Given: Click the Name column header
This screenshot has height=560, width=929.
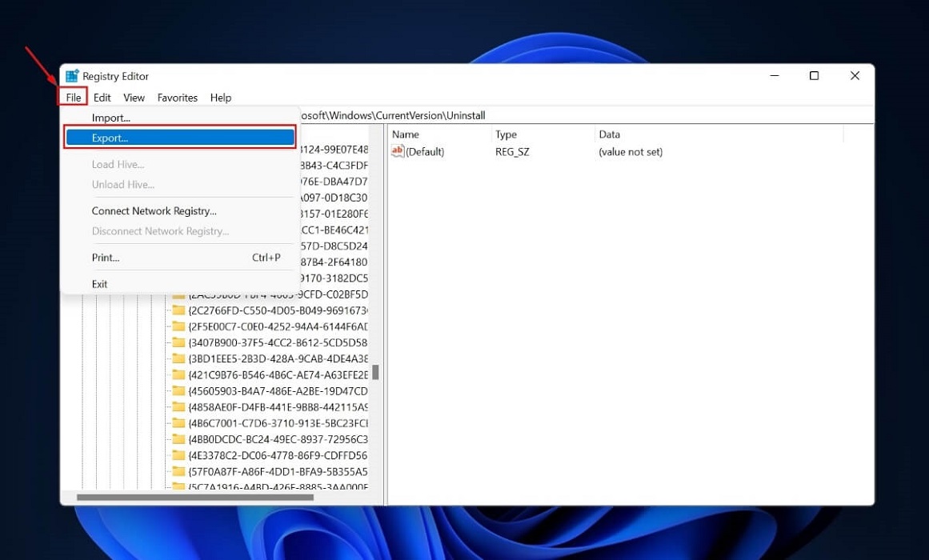Looking at the screenshot, I should click(405, 134).
